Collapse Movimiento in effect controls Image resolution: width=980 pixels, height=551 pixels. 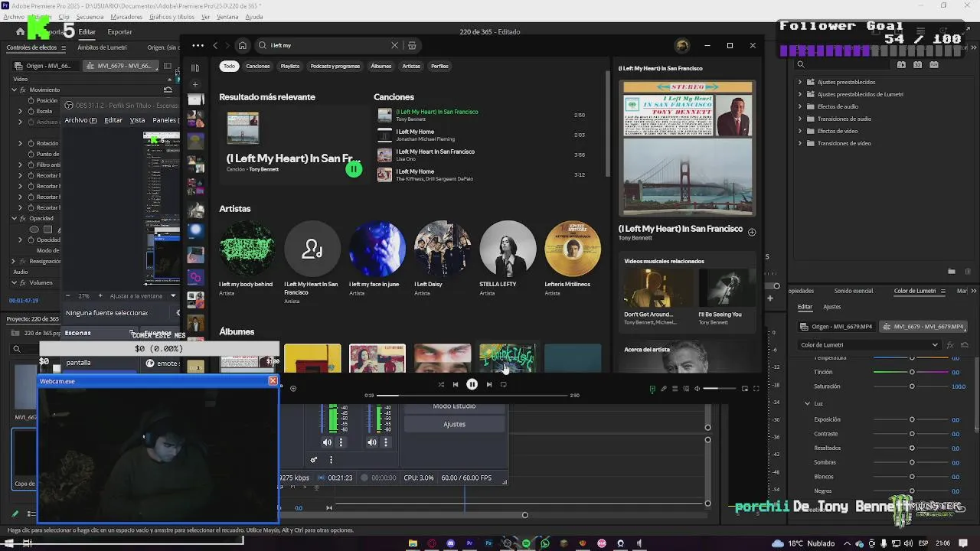[x=14, y=90]
